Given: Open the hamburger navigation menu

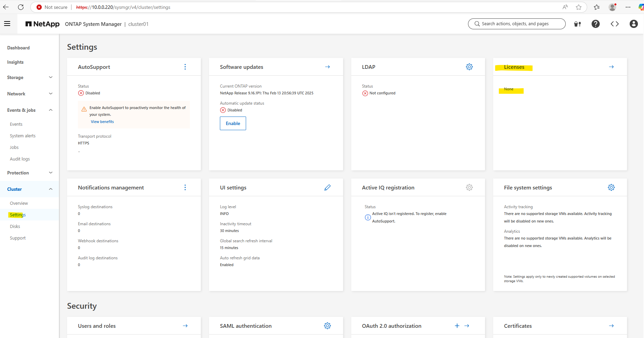Looking at the screenshot, I should click(7, 24).
